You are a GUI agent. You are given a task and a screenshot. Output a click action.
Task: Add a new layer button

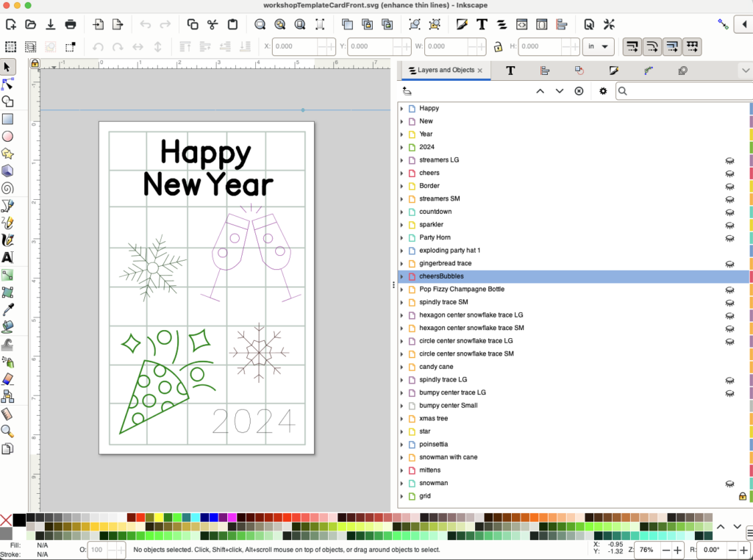(407, 91)
